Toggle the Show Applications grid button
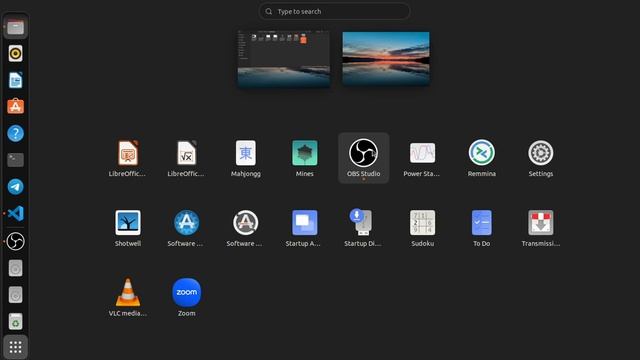 coord(16,347)
